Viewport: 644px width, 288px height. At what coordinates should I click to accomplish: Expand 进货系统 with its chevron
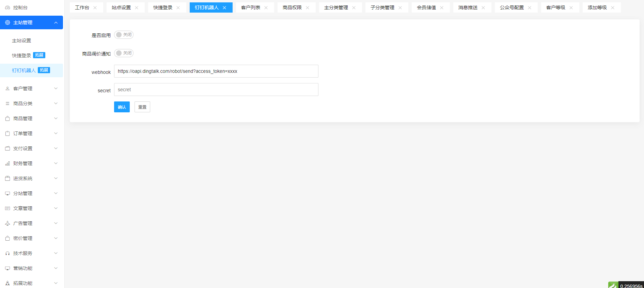pyautogui.click(x=56, y=178)
